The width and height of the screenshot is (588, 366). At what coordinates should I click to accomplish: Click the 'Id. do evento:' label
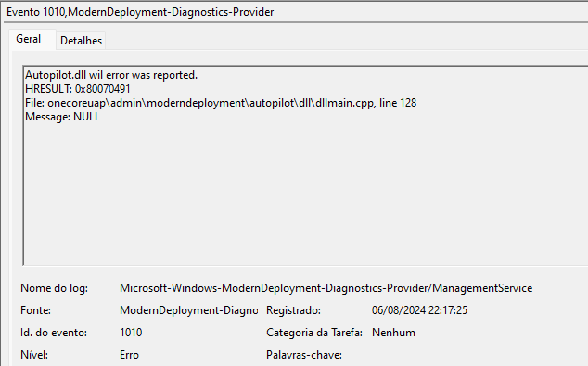click(54, 333)
